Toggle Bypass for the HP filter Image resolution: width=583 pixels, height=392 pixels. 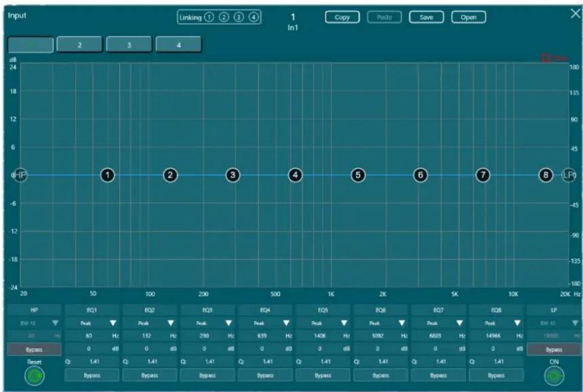click(x=34, y=350)
